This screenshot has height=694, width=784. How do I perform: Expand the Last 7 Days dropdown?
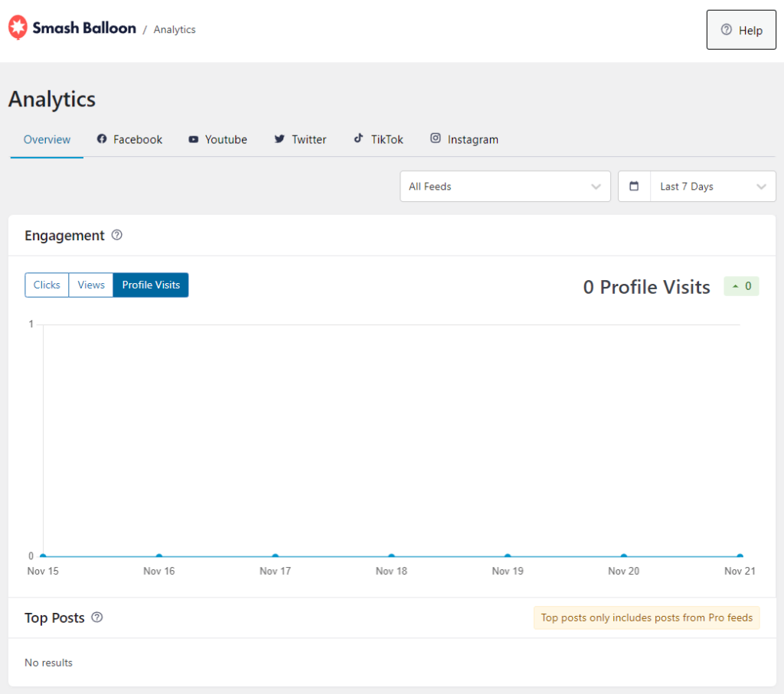(712, 187)
